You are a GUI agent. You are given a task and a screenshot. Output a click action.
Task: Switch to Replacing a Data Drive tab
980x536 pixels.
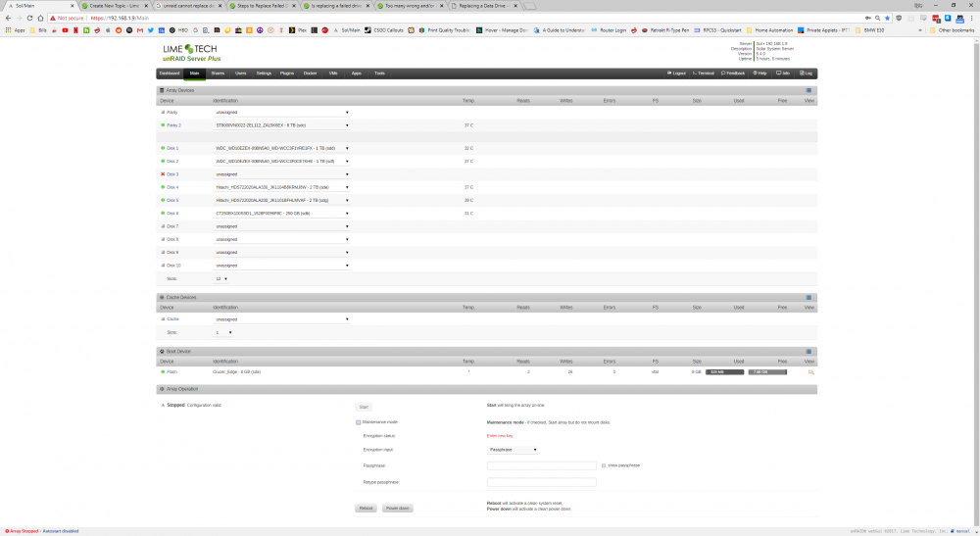pyautogui.click(x=484, y=6)
